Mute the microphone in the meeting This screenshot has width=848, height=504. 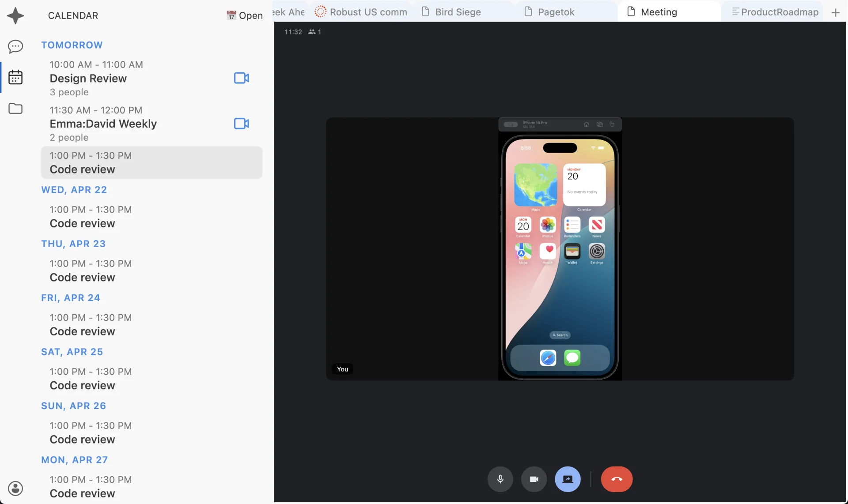[x=500, y=479]
